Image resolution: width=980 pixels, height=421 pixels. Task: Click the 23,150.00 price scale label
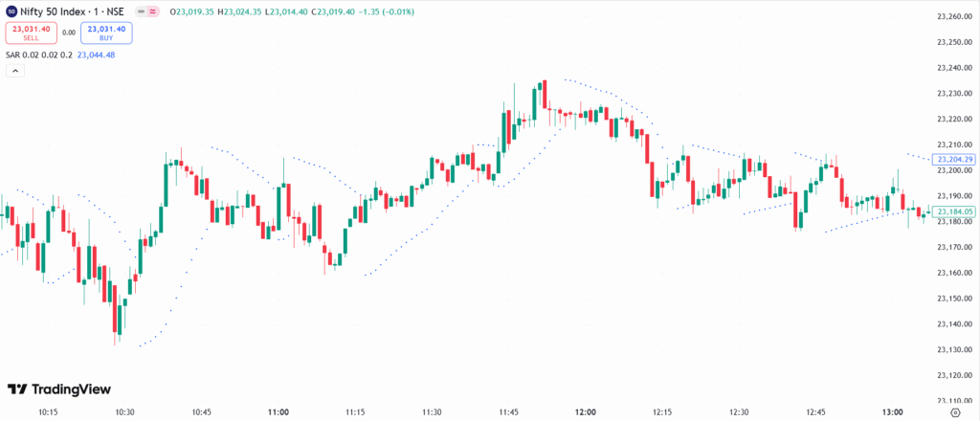tap(955, 299)
